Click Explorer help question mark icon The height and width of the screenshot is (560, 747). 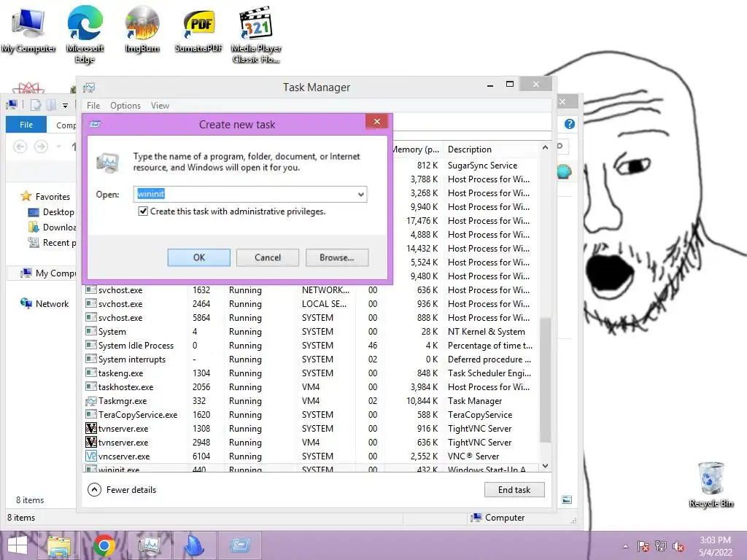pos(569,124)
